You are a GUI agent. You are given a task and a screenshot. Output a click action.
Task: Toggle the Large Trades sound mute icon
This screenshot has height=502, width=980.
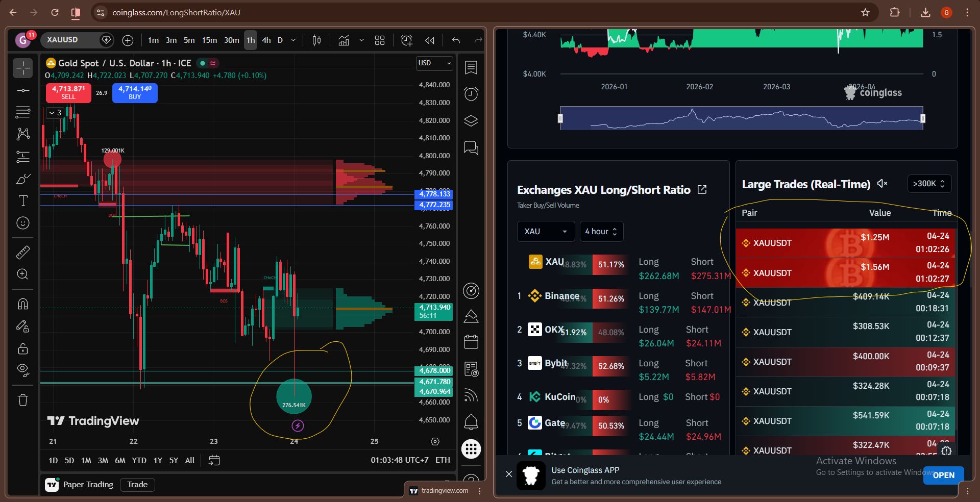pos(882,184)
